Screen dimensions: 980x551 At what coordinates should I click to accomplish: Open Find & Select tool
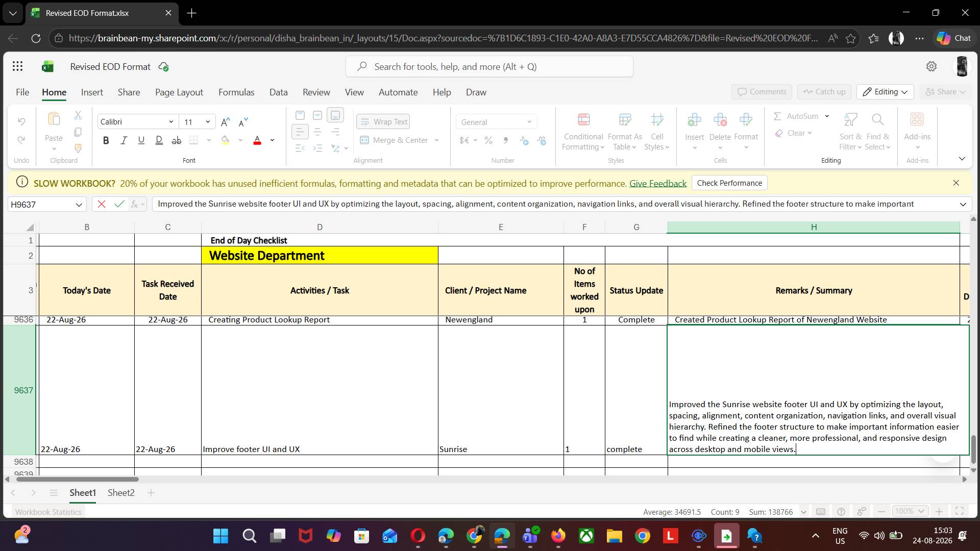point(878,132)
